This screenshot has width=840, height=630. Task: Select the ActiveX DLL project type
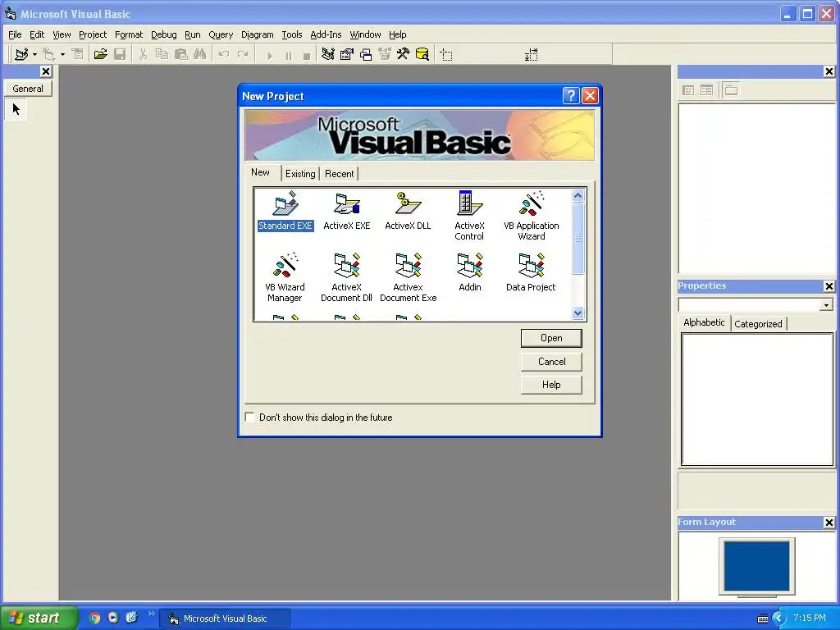(408, 211)
